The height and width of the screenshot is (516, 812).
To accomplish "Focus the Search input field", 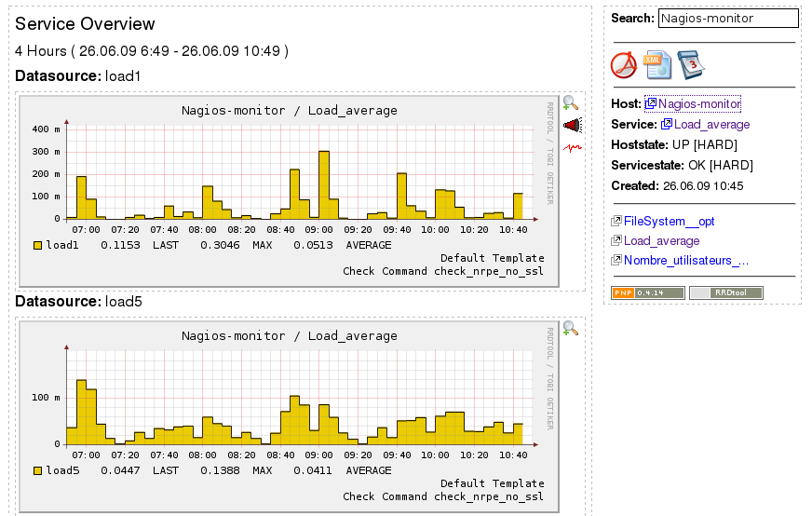I will click(728, 18).
